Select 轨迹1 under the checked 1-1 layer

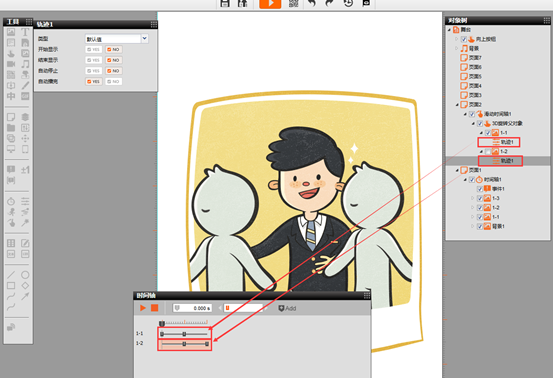(507, 142)
